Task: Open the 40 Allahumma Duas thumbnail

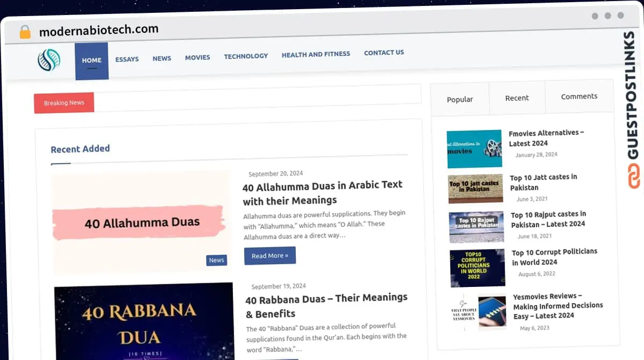Action: [141, 222]
